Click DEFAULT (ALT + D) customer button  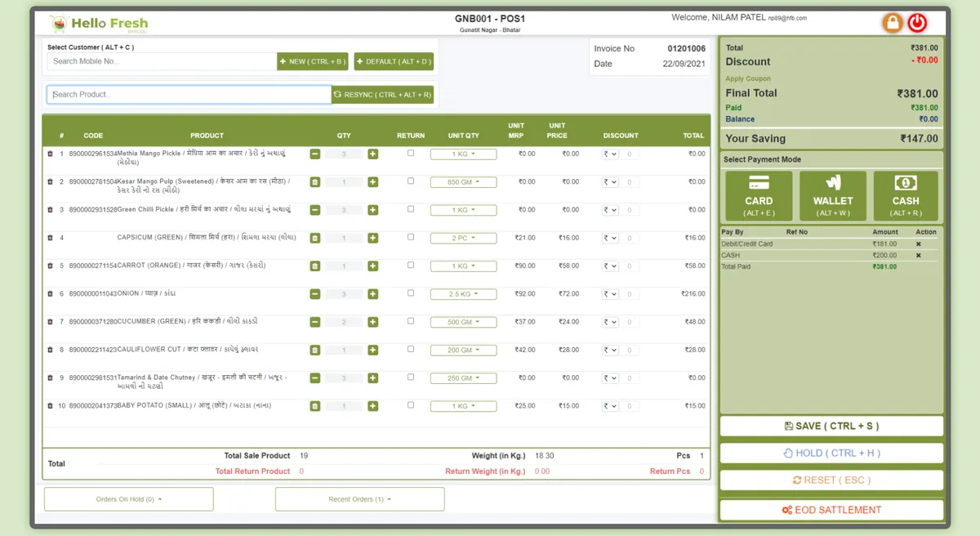click(394, 61)
